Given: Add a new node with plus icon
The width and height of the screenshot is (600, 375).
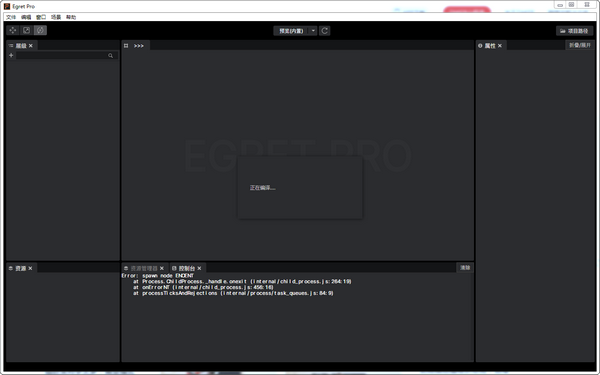Looking at the screenshot, I should coord(11,55).
